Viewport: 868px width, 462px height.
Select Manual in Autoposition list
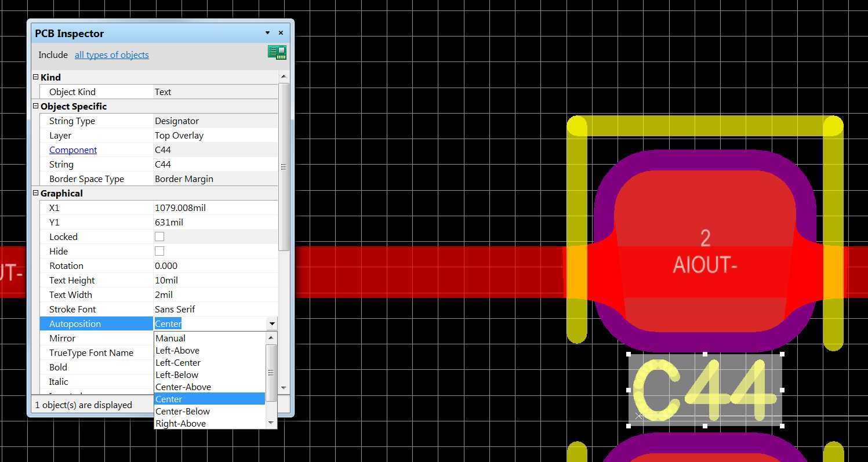209,338
